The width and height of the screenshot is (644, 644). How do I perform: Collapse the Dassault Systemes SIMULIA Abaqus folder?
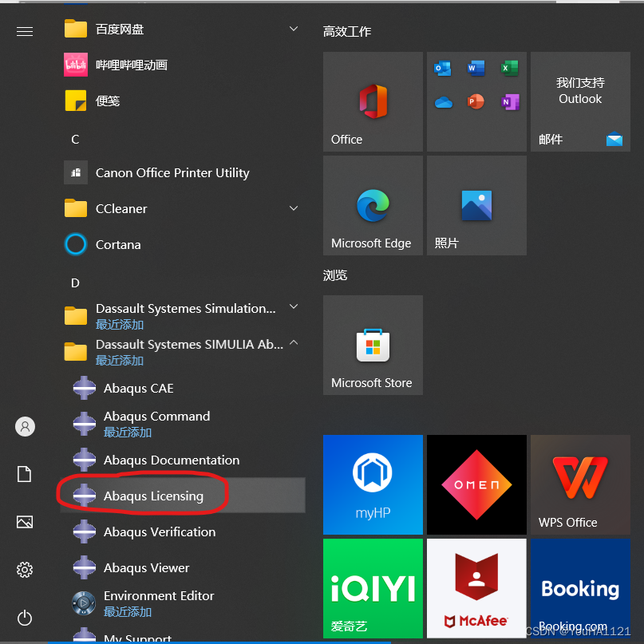click(294, 342)
